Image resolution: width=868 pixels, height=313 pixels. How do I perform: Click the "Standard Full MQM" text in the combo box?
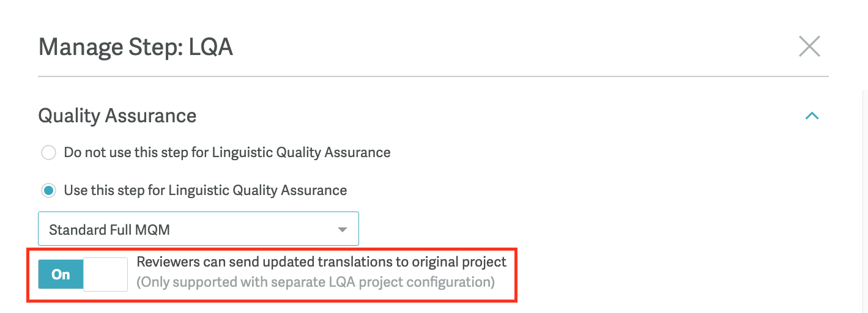109,230
